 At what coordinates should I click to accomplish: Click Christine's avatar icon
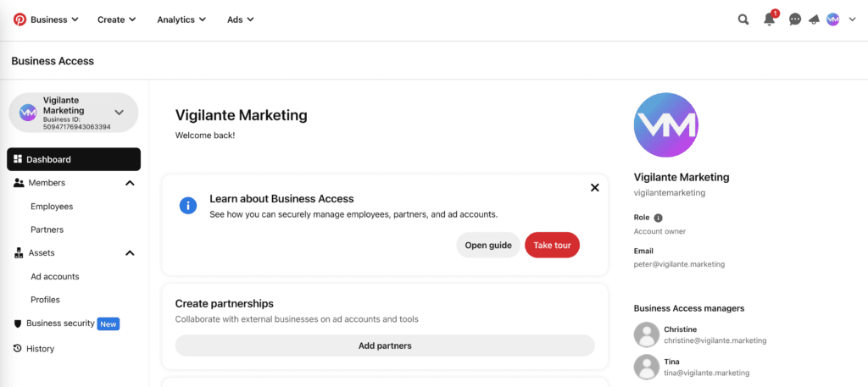point(647,335)
